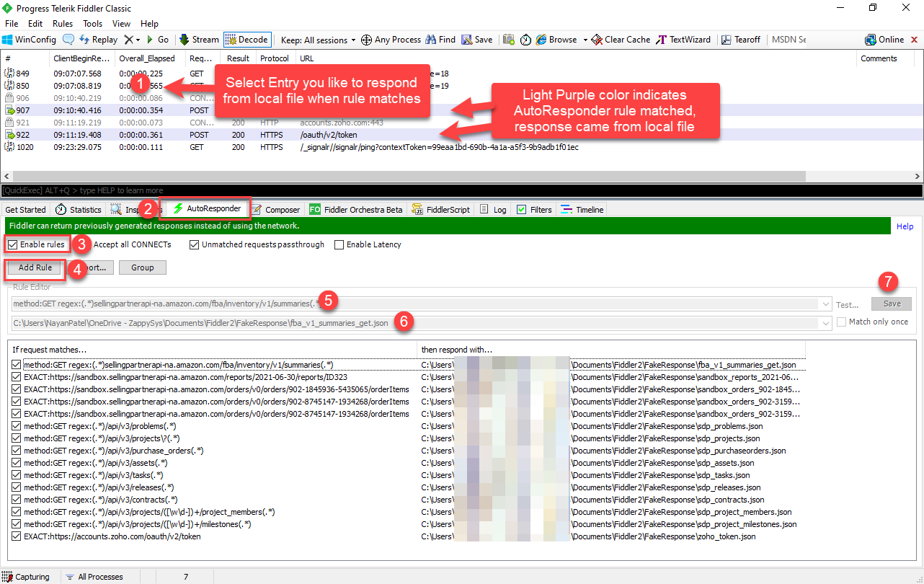Switch to the Composer tab

click(276, 210)
